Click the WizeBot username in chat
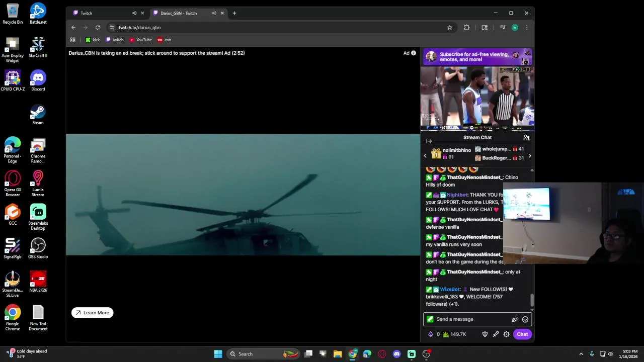644x362 pixels. click(x=450, y=290)
